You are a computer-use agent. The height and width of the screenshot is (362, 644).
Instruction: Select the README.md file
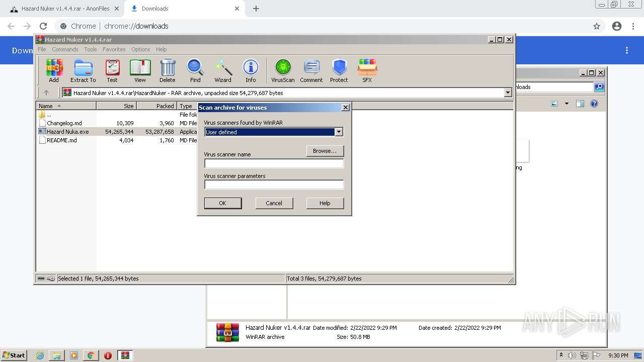(x=62, y=140)
